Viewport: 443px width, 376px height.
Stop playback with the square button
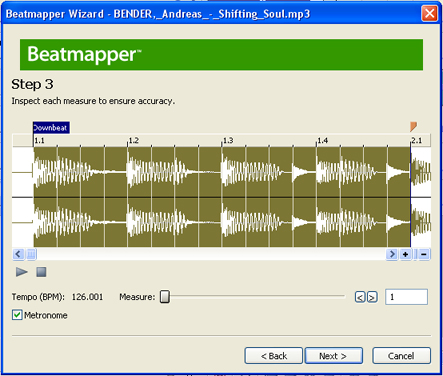41,272
